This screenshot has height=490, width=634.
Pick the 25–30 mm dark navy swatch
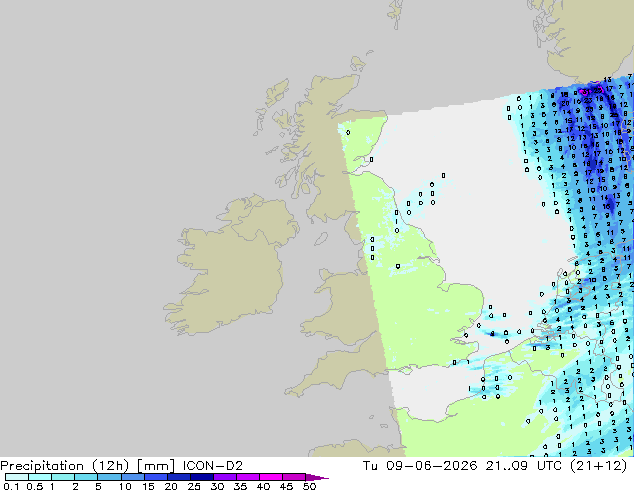[202, 477]
